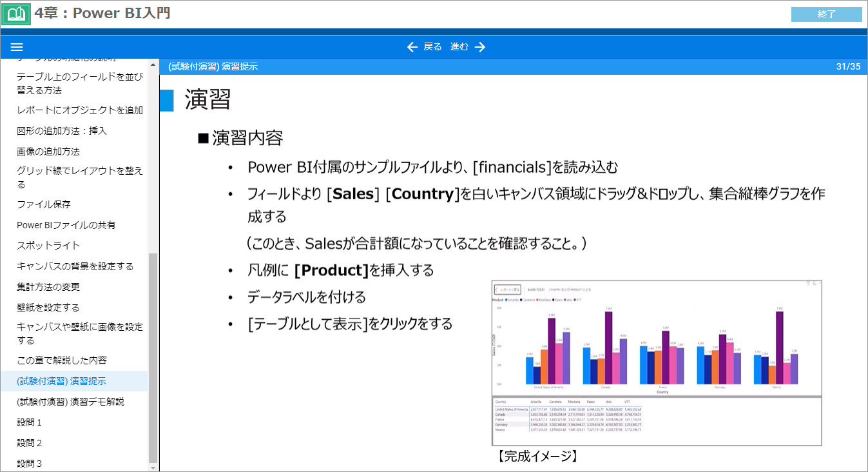The height and width of the screenshot is (472, 868).
Task: Click the completed chart image thumbnail
Action: pos(657,362)
